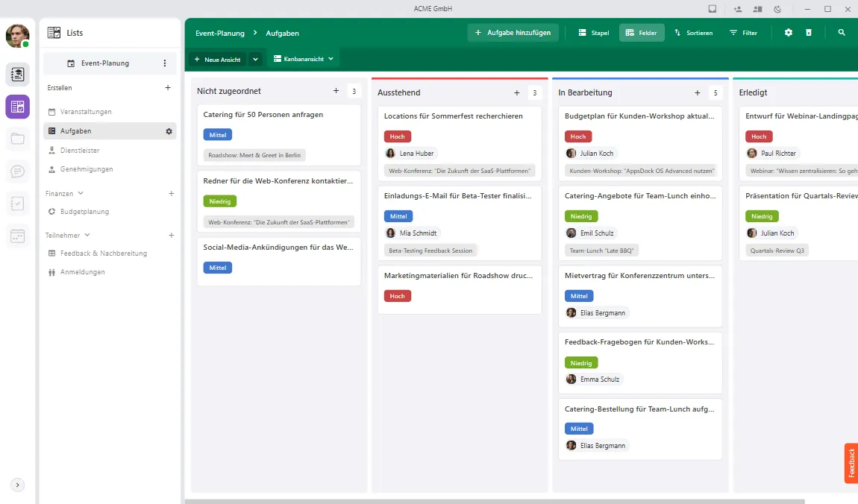This screenshot has height=504, width=858.
Task: Add card to Nicht zugeordnet column
Action: point(336,91)
